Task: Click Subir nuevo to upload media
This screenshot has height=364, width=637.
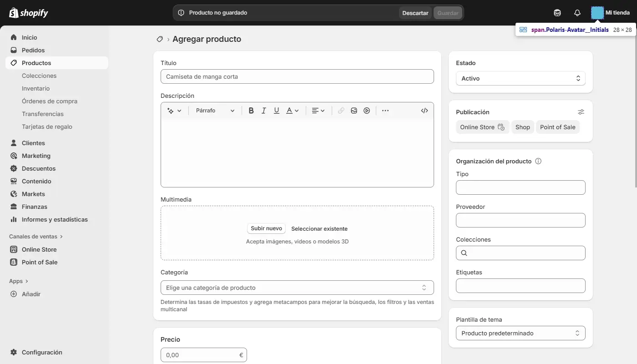Action: pos(266,228)
